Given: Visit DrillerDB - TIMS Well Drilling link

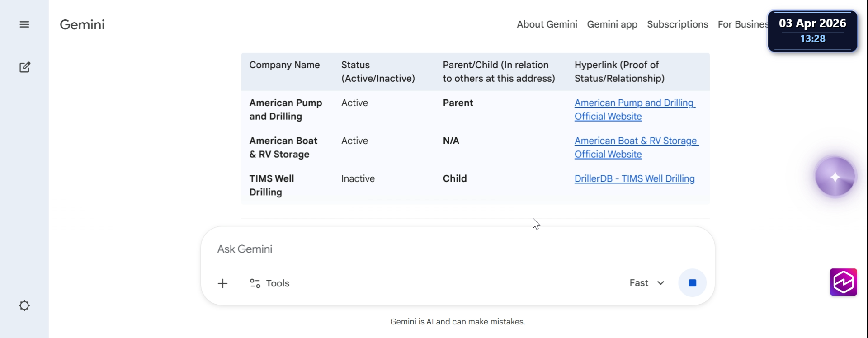Looking at the screenshot, I should [634, 178].
